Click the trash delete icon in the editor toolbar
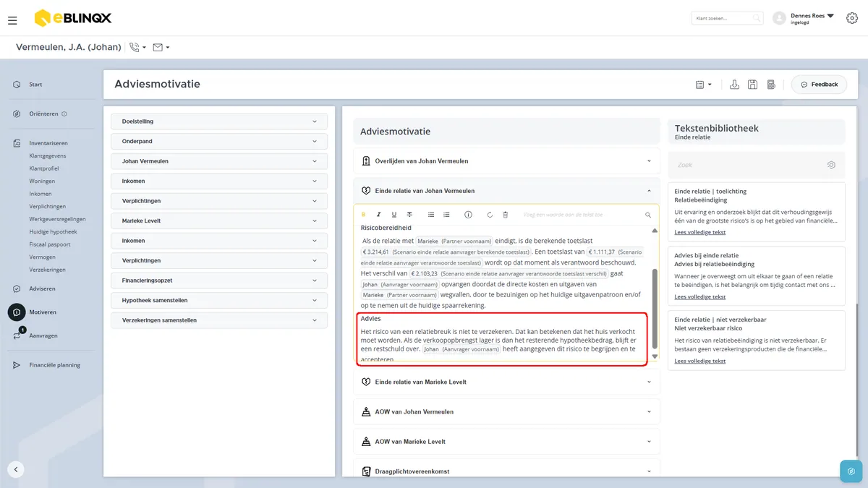This screenshot has height=488, width=868. click(506, 215)
